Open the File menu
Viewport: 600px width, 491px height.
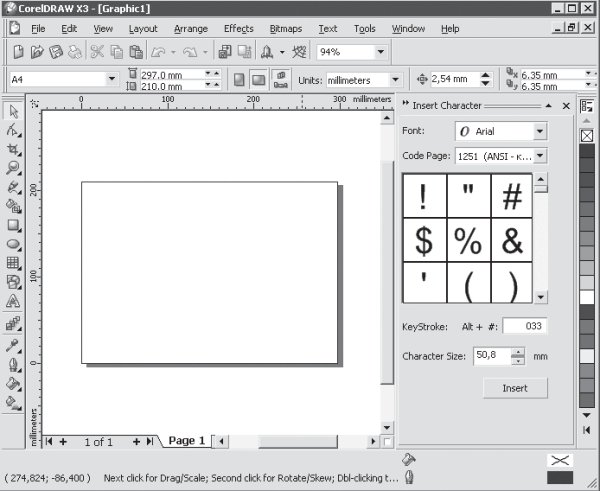coord(38,29)
